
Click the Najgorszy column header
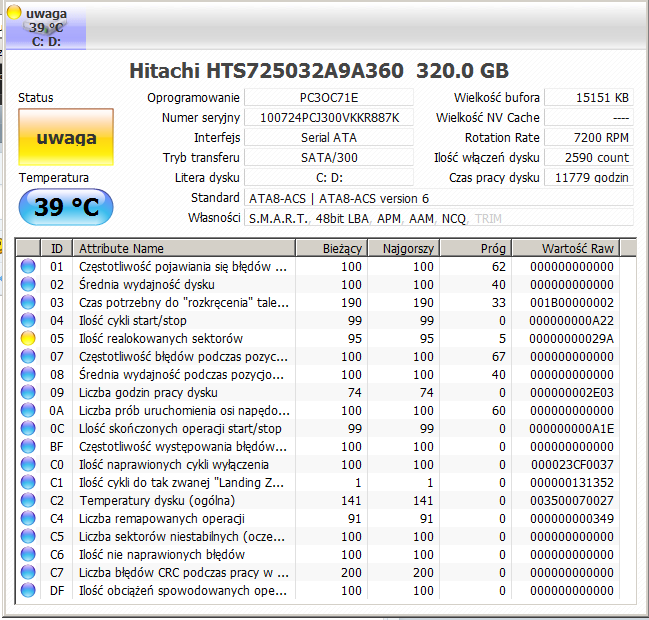404,248
